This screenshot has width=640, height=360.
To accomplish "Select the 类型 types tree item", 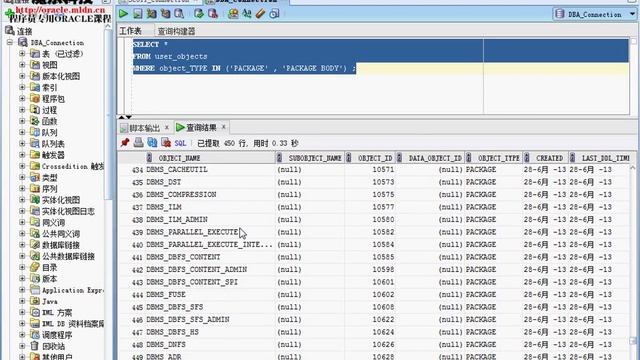I will coord(49,178).
